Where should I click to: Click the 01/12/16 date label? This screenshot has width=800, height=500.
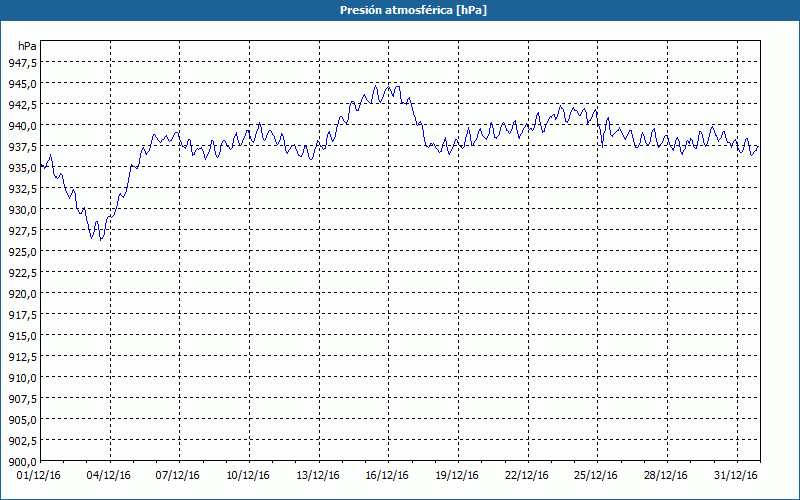click(x=39, y=476)
